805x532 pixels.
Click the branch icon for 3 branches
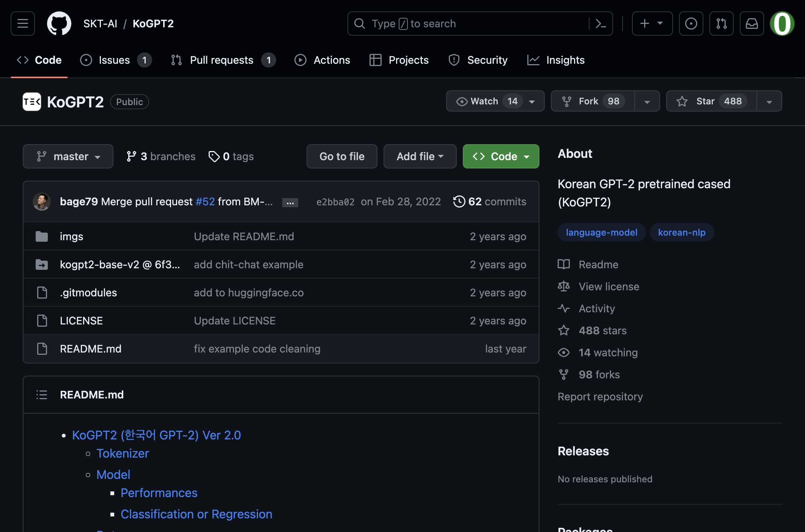coord(131,156)
